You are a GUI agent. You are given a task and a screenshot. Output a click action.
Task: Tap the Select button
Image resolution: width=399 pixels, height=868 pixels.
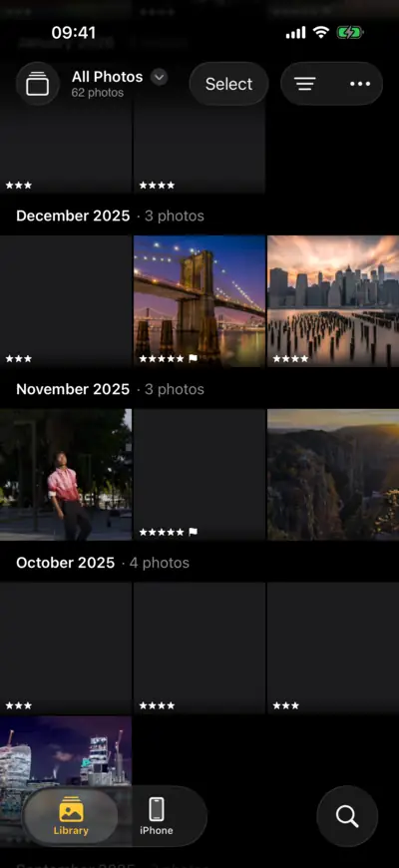[228, 84]
